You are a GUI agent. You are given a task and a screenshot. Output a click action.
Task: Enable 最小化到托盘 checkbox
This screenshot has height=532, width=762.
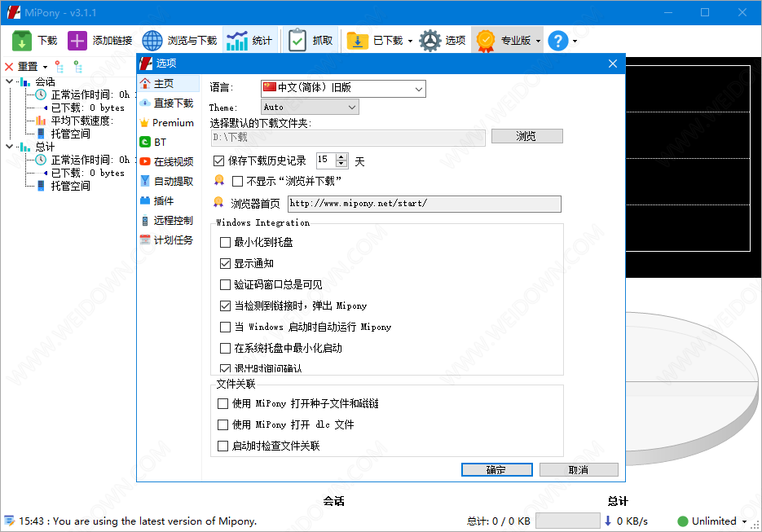click(x=225, y=242)
